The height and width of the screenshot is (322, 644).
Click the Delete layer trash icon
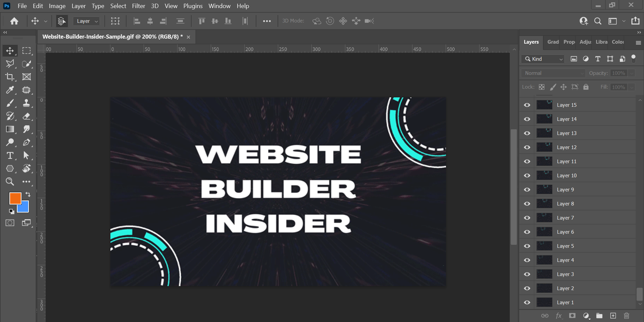pos(626,316)
